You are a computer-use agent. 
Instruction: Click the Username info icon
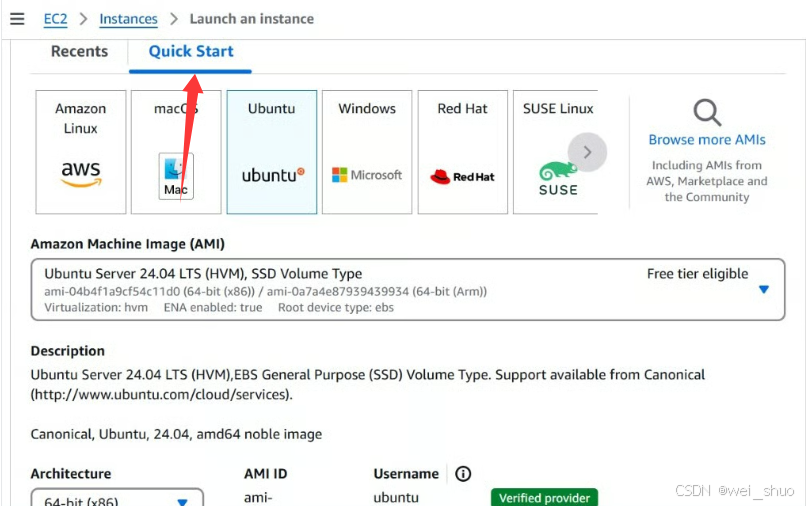[x=463, y=474]
